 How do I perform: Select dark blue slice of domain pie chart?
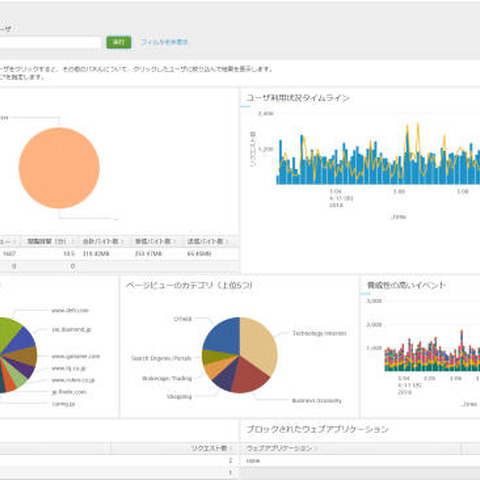point(22,340)
